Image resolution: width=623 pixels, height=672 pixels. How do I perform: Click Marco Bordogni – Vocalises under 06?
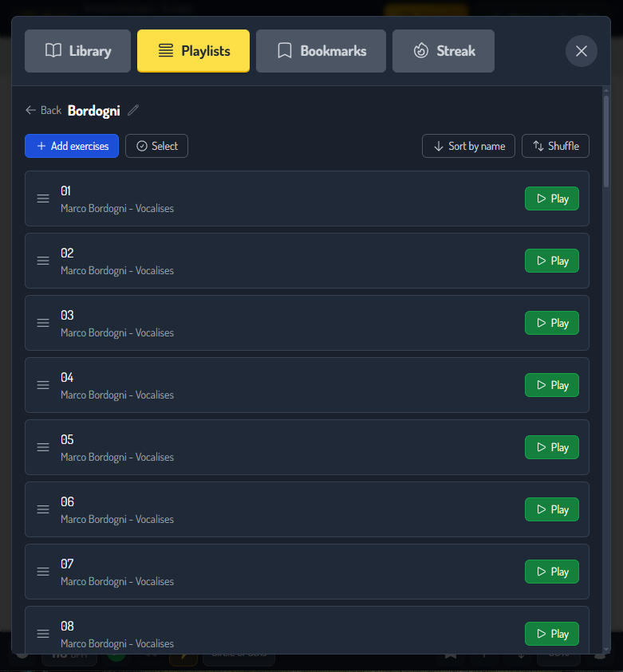[x=117, y=519]
